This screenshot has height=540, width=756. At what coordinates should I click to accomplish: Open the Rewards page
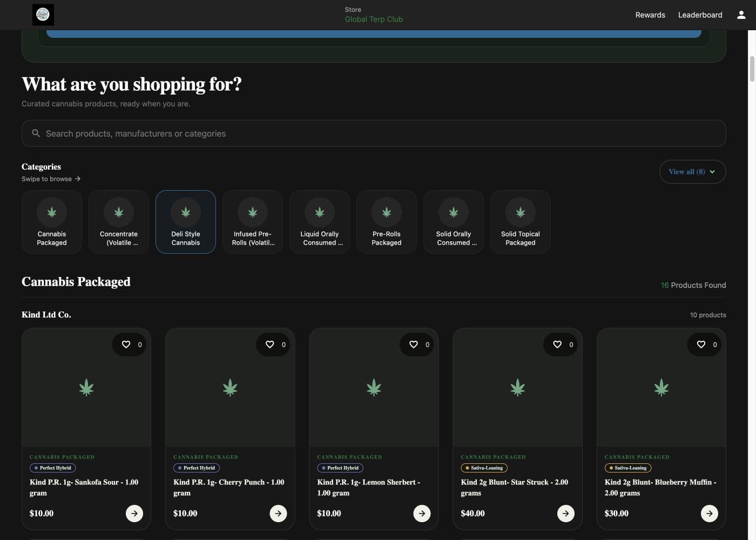tap(650, 15)
